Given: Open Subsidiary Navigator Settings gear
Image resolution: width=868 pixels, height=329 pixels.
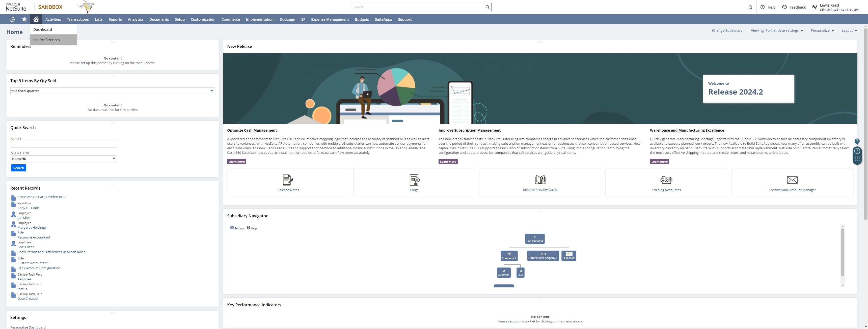Looking at the screenshot, I should click(232, 228).
